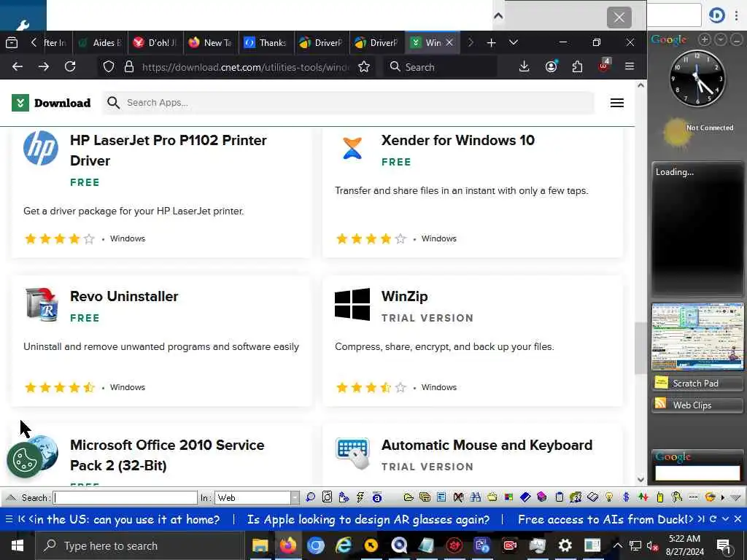This screenshot has width=747, height=560.
Task: Open the cookie settings round button
Action: [24, 460]
